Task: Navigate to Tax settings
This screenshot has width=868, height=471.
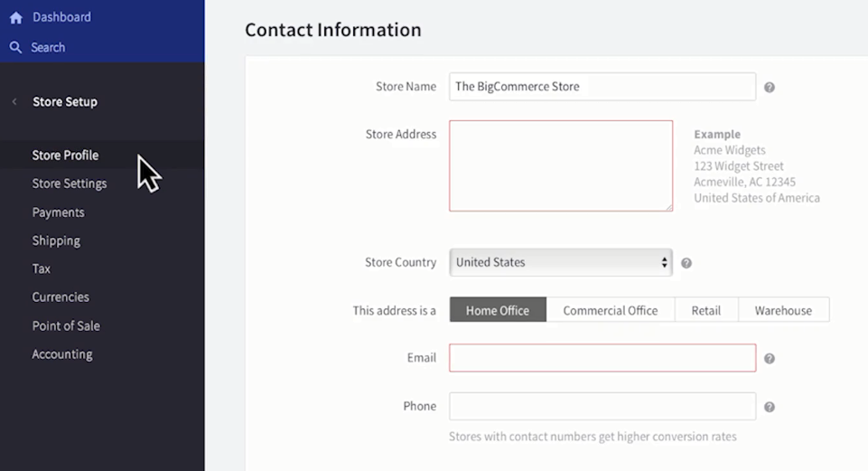Action: 42,268
